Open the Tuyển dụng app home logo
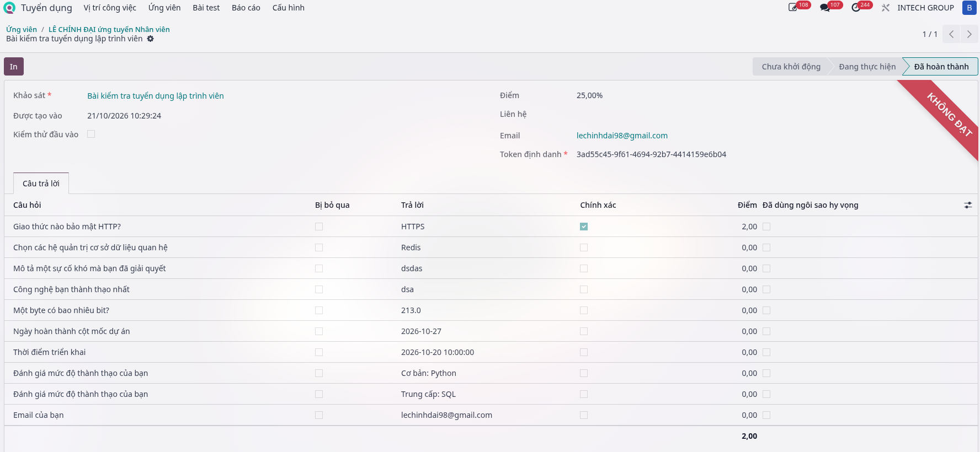Screen dimensions: 980x452 click(x=9, y=8)
